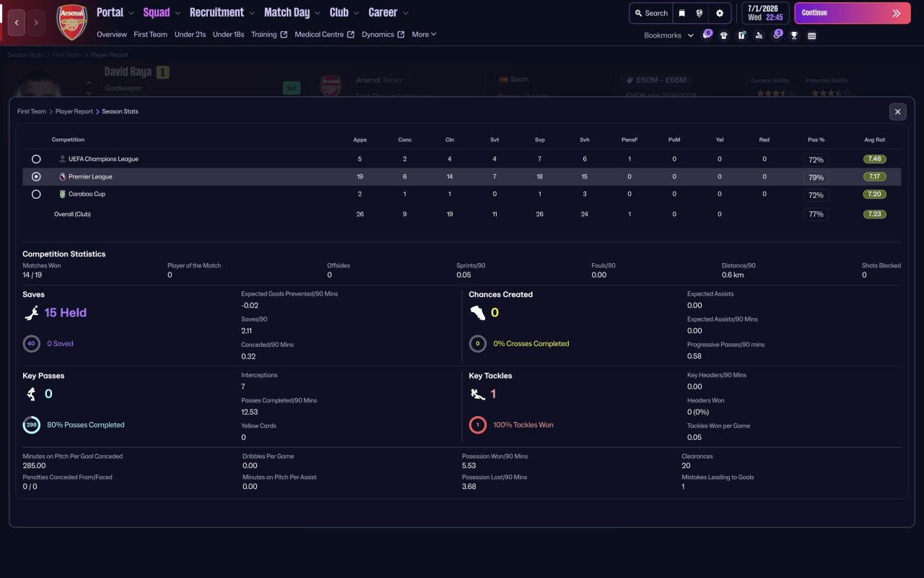924x578 pixels.
Task: Open Medical Centre external link icon
Action: tap(351, 35)
